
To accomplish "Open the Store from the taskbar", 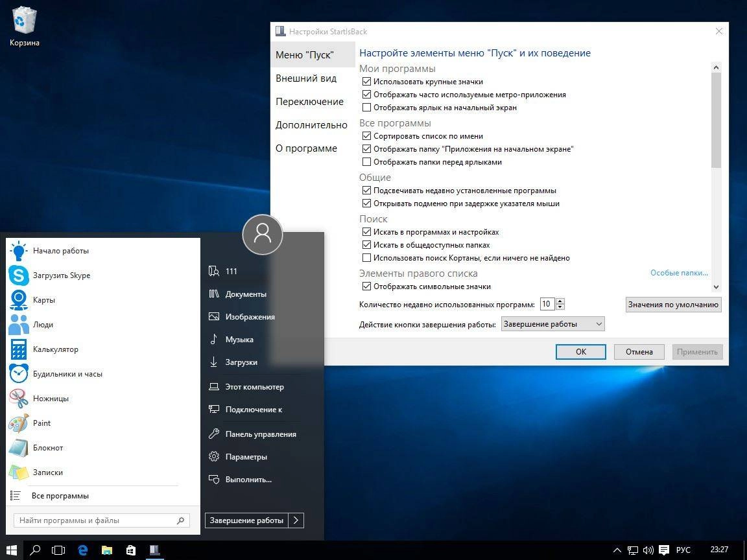I will 130,550.
